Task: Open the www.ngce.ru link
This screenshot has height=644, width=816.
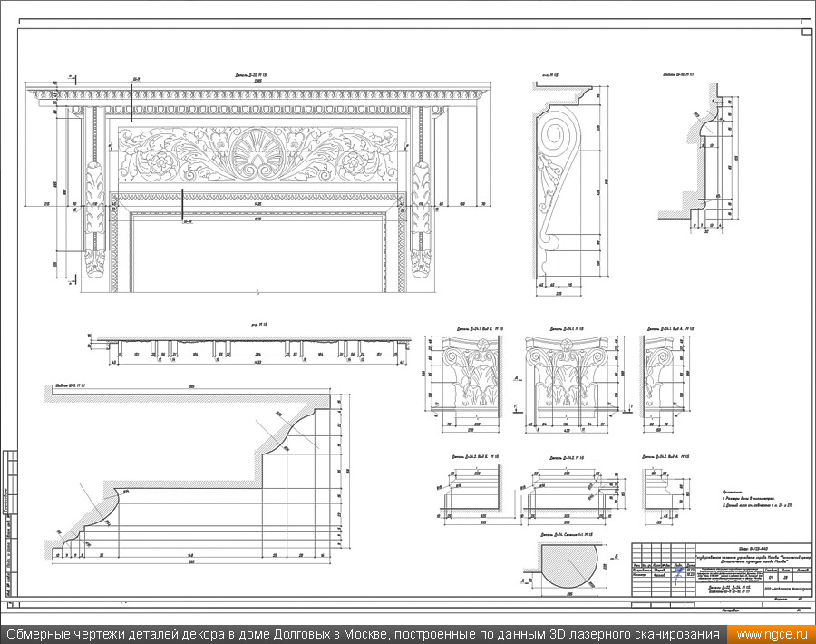Action: [x=772, y=634]
